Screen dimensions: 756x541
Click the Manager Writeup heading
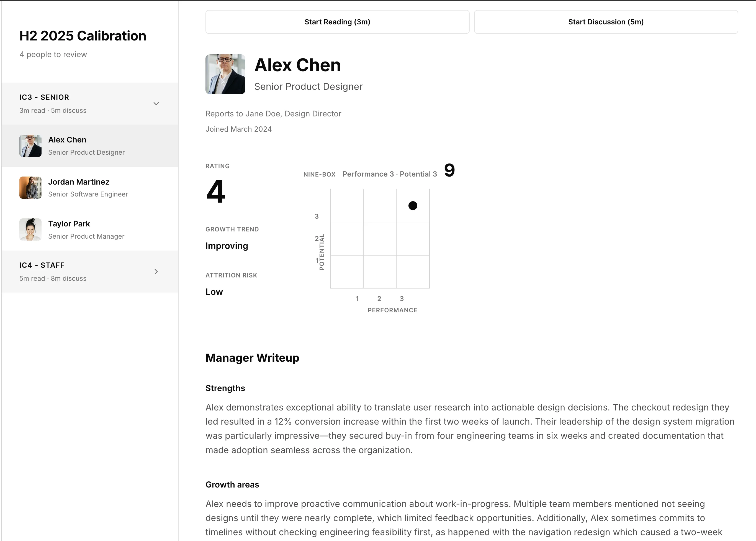(252, 358)
